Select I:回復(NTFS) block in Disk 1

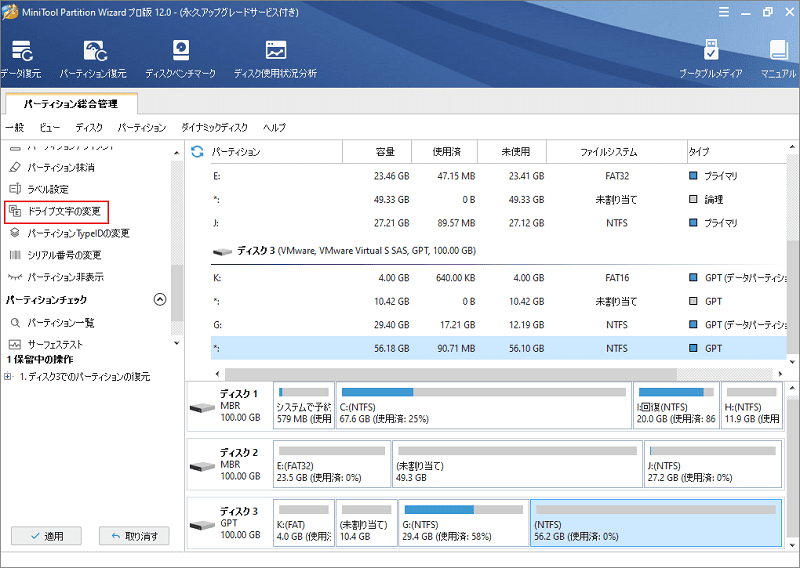[676, 406]
